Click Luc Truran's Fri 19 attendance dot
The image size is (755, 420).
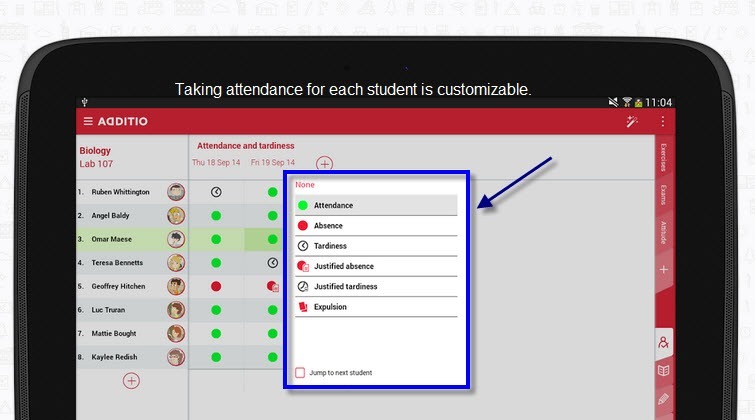(x=273, y=310)
